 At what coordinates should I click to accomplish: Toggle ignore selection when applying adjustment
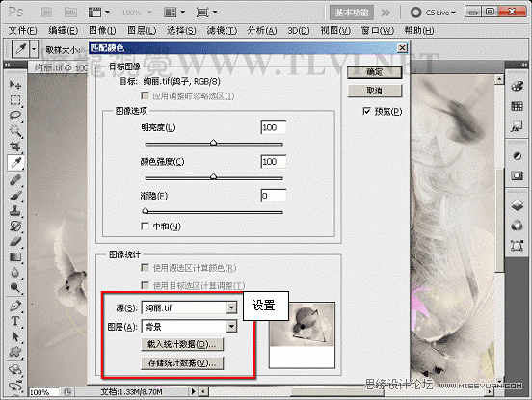click(145, 95)
